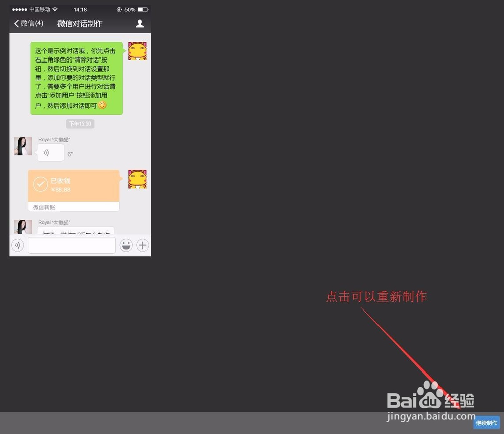Open the emoji smiley picker
Image resolution: width=504 pixels, height=434 pixels.
click(126, 245)
